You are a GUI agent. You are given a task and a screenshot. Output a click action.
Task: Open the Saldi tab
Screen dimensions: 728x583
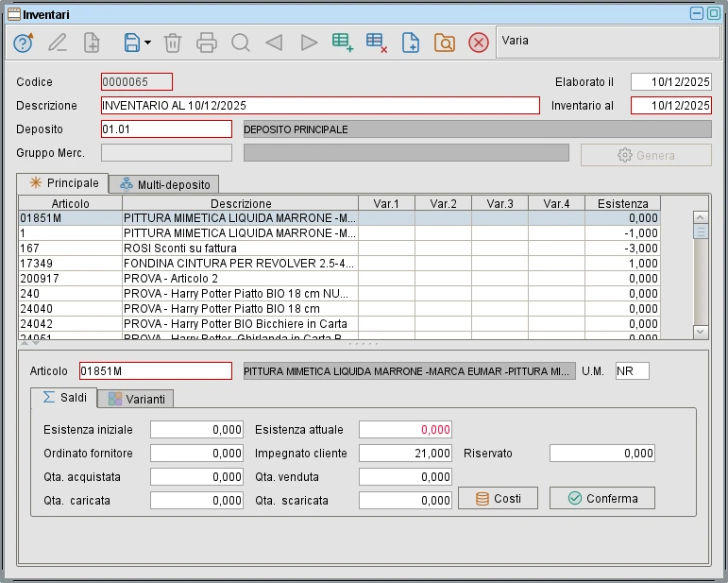point(64,398)
